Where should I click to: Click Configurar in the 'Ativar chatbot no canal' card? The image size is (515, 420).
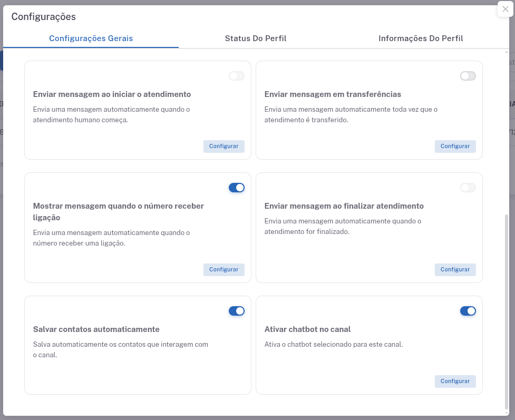[x=455, y=381]
